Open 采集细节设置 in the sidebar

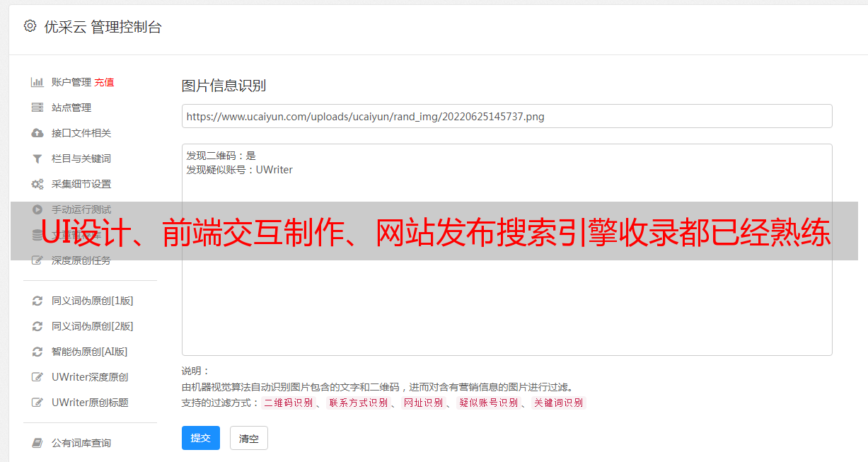(81, 184)
